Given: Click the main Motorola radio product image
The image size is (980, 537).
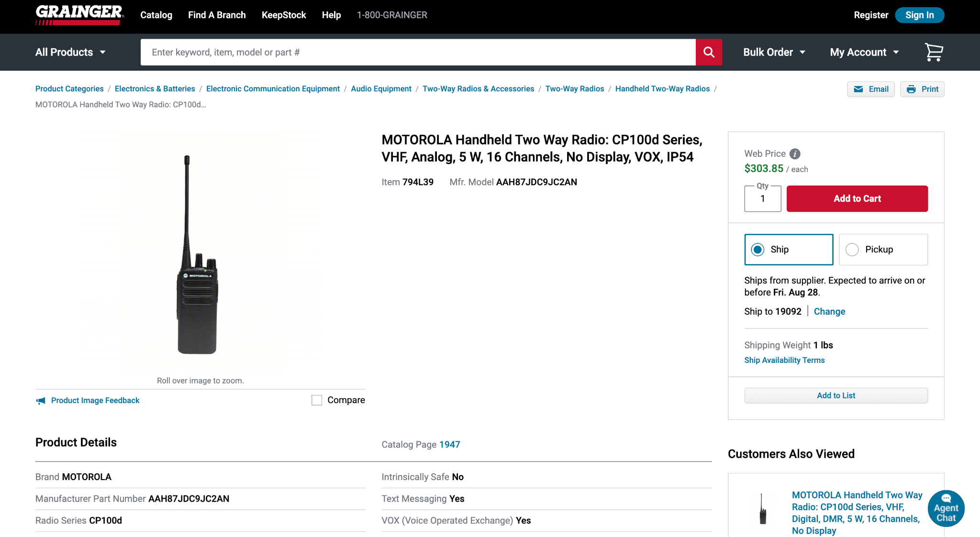Looking at the screenshot, I should tap(197, 254).
